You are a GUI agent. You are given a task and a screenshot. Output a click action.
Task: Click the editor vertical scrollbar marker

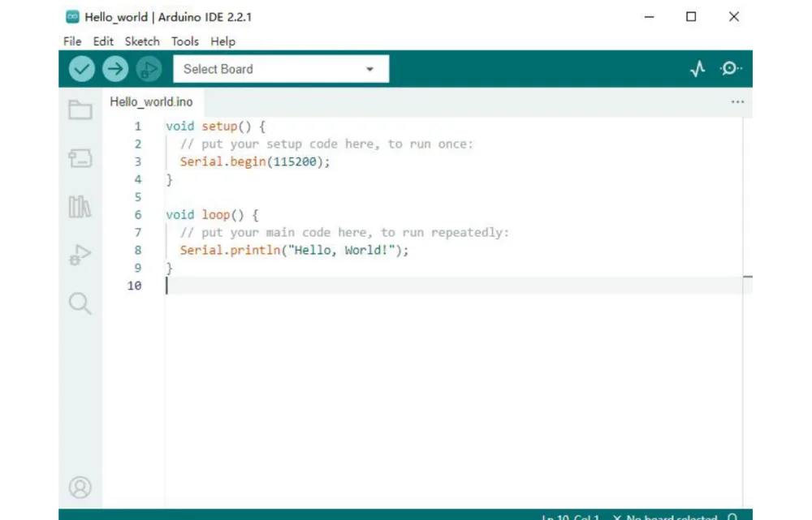tap(747, 277)
